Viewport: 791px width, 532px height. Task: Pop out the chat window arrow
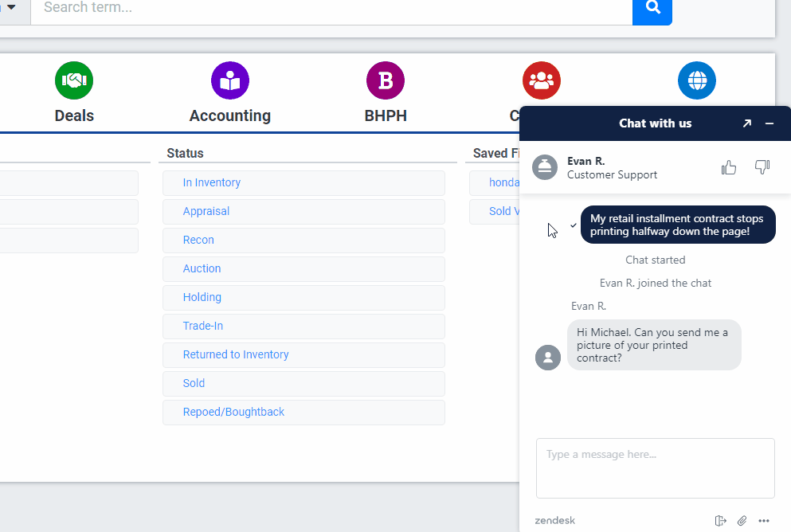(747, 123)
